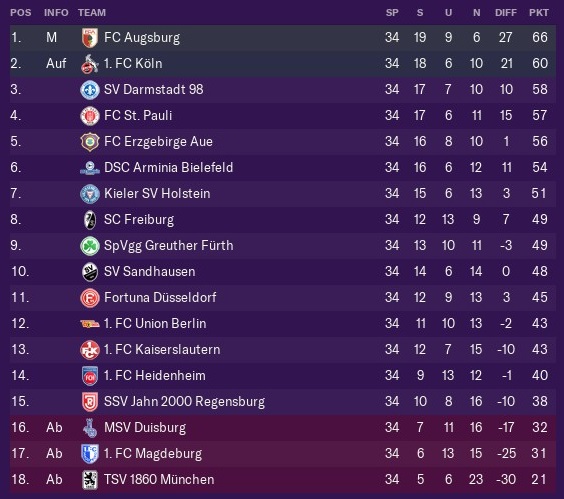
Task: Open DSC Arminia Bielefeld team page
Action: [x=168, y=168]
